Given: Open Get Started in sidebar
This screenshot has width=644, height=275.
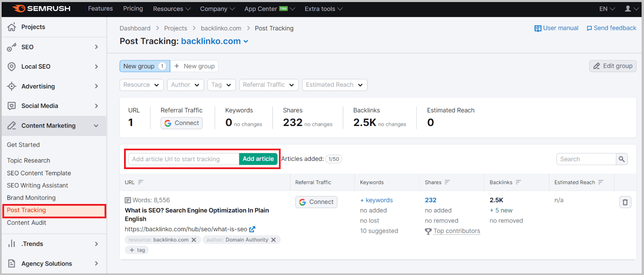Looking at the screenshot, I should pos(23,145).
